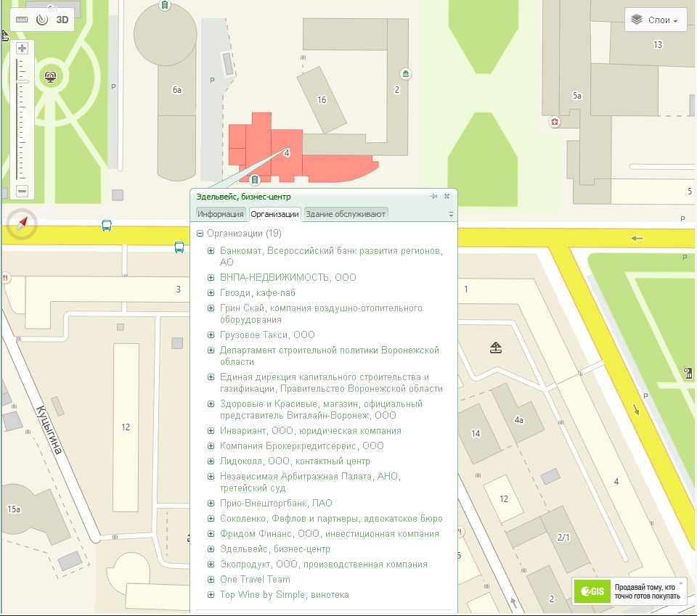Image resolution: width=697 pixels, height=616 pixels.
Task: Expand the Соколенко, Фефлов и партнеры entry
Action: (x=211, y=518)
